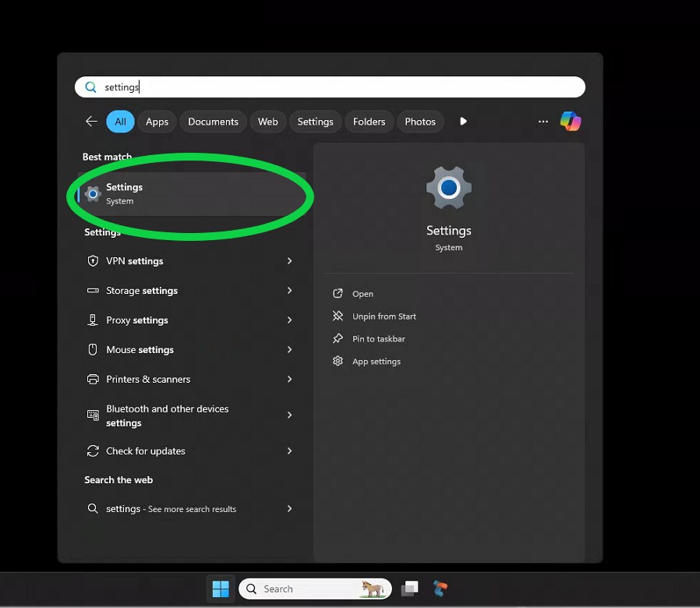700x608 pixels.
Task: Expand the Proxy settings chevron
Action: click(289, 320)
